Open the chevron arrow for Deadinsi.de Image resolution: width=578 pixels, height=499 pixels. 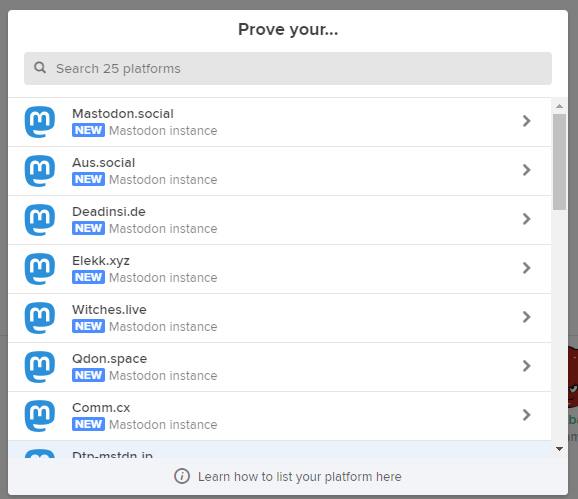[x=527, y=219]
